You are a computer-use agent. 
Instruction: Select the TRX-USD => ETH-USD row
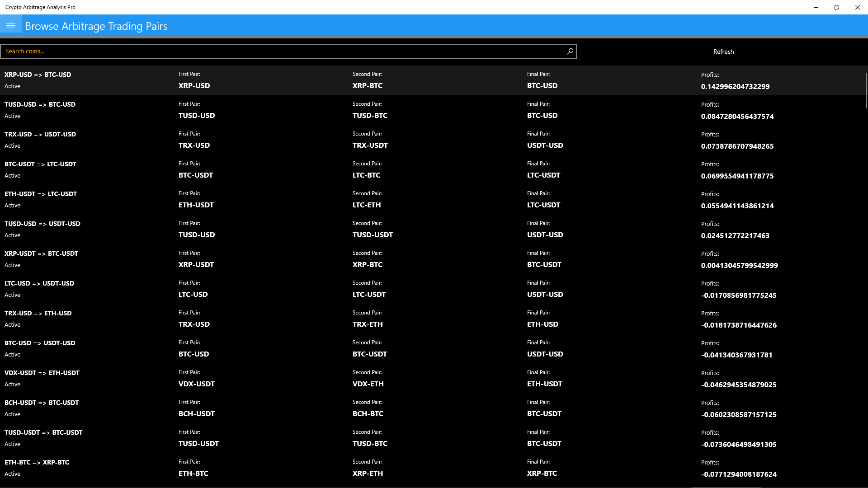[x=38, y=314]
